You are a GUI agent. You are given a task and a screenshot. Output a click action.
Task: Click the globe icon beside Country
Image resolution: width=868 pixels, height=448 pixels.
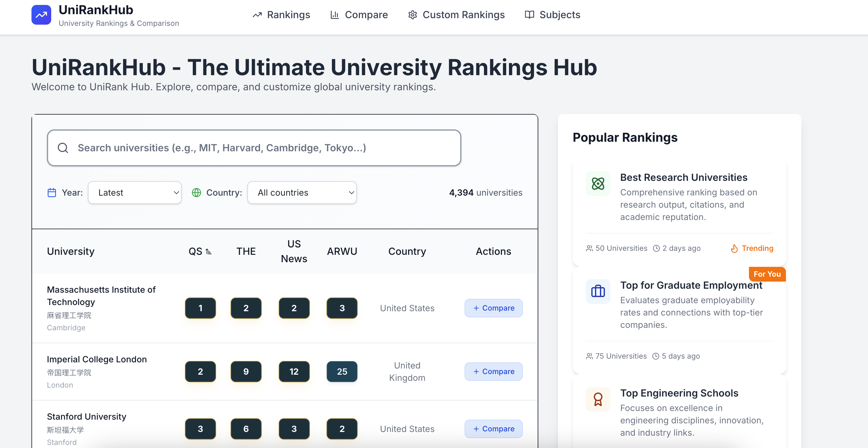click(x=196, y=193)
